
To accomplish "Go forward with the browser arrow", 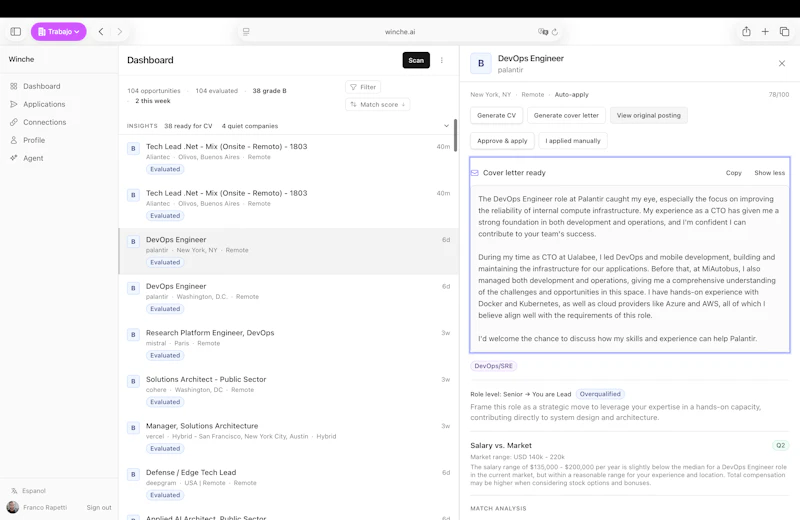I will [119, 32].
